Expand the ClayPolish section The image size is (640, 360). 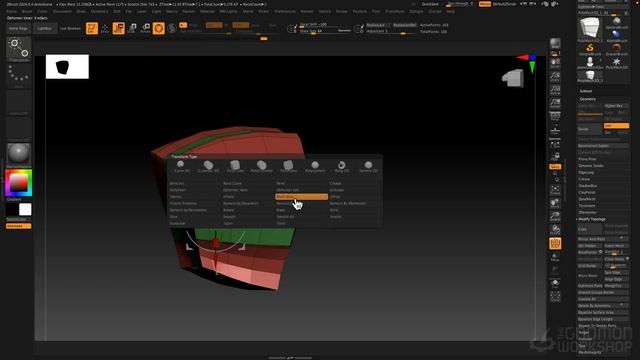(587, 192)
